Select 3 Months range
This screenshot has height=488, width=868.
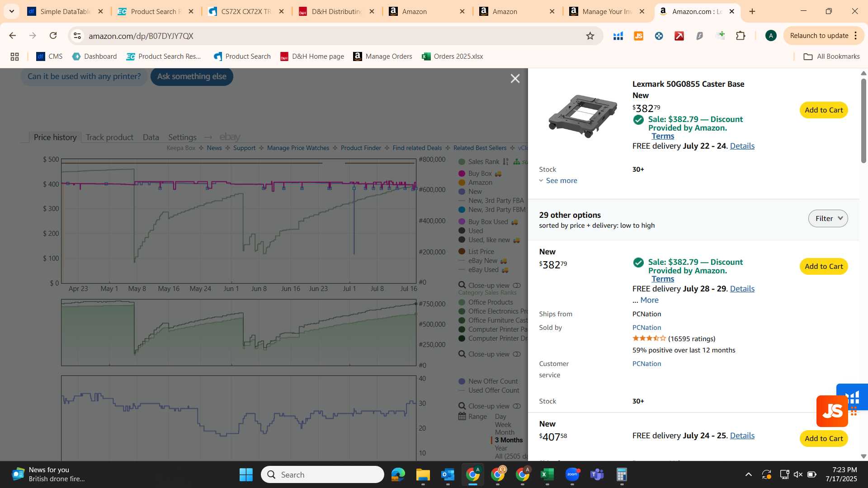point(509,440)
